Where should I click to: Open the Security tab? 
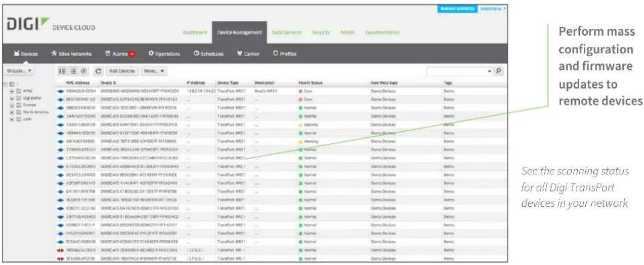[321, 32]
